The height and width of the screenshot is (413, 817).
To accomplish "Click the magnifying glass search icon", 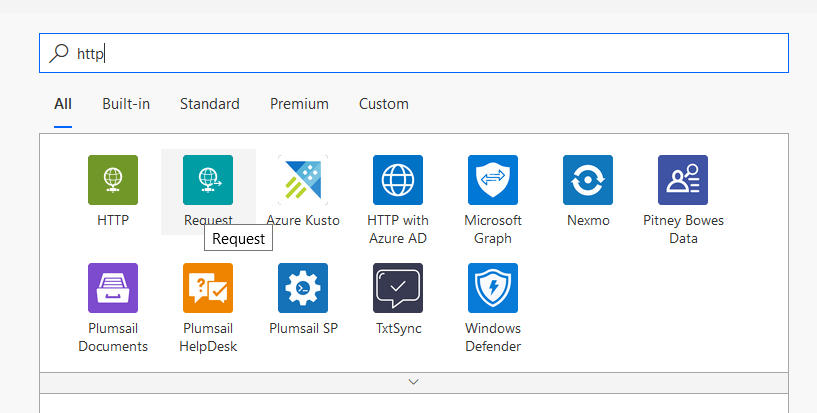I will coord(60,53).
